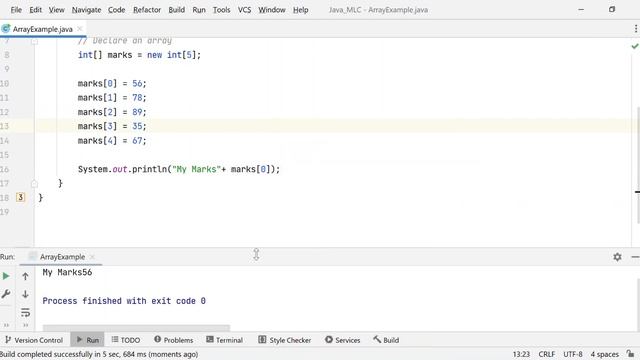Open the editor tabs three-dots menu

tap(636, 29)
